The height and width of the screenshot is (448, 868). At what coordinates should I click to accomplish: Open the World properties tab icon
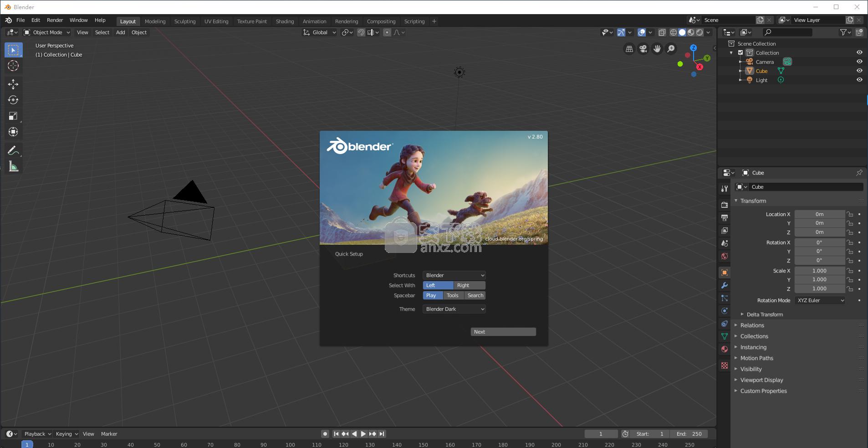click(725, 256)
